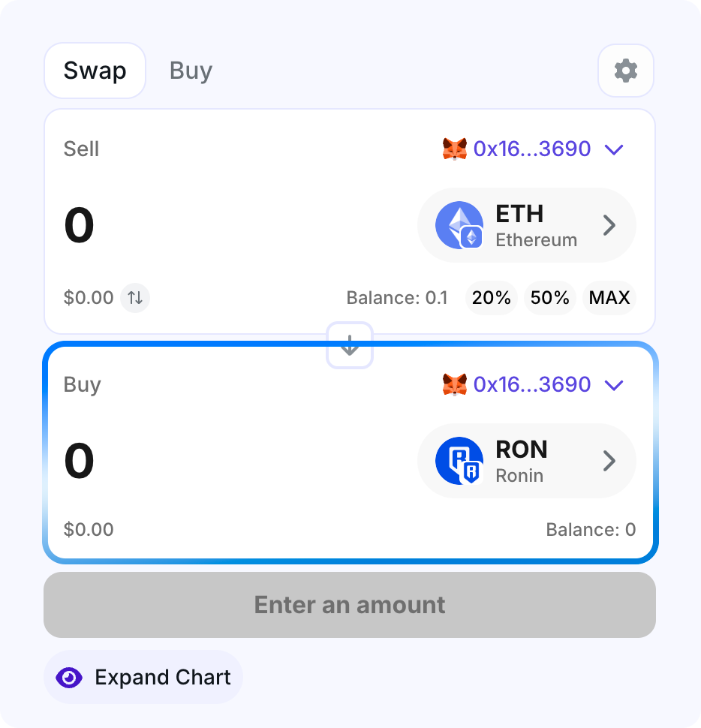The width and height of the screenshot is (701, 728).
Task: Expand the RON token selector chevron
Action: point(609,461)
